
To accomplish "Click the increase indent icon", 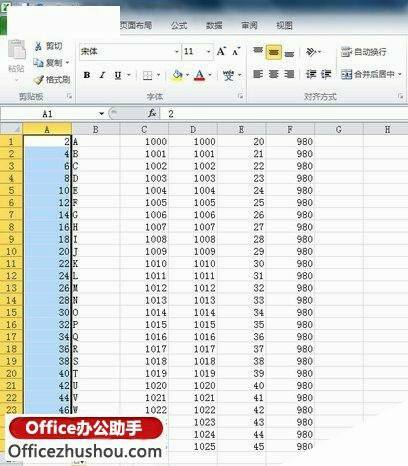I will coord(326,74).
